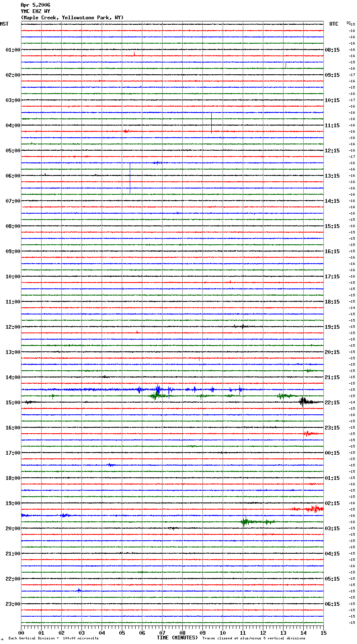Select the '19:00' MST time label
The image size is (357, 644).
(x=13, y=503)
